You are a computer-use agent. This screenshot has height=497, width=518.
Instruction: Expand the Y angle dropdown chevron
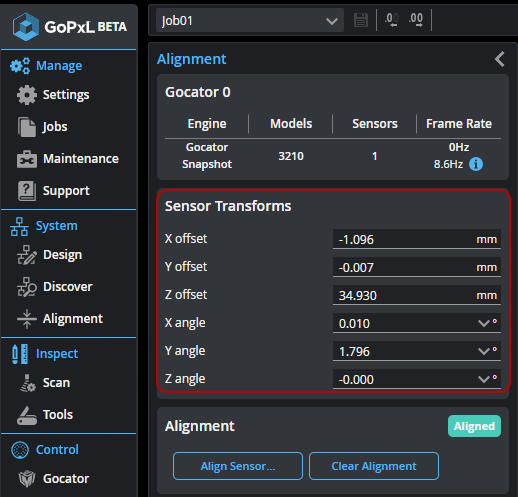coord(483,351)
